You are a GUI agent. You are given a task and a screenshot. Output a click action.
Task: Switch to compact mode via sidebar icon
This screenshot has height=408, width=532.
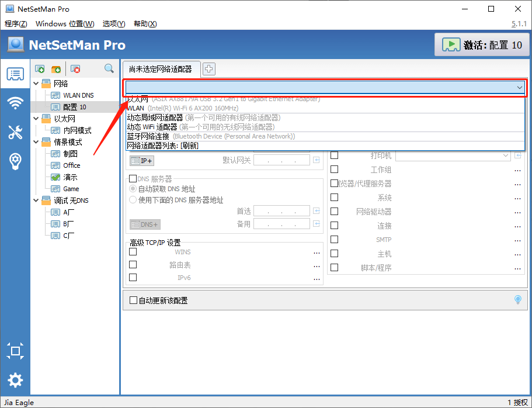coord(15,351)
